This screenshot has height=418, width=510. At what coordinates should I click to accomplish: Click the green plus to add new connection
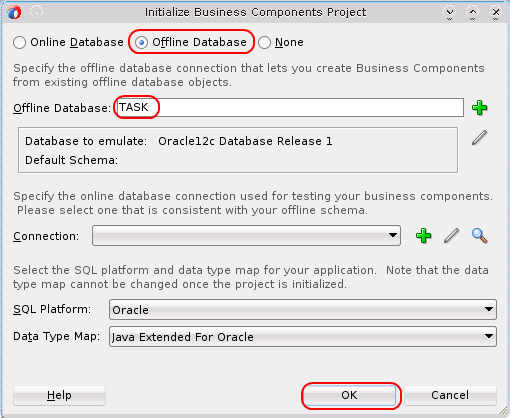[424, 236]
